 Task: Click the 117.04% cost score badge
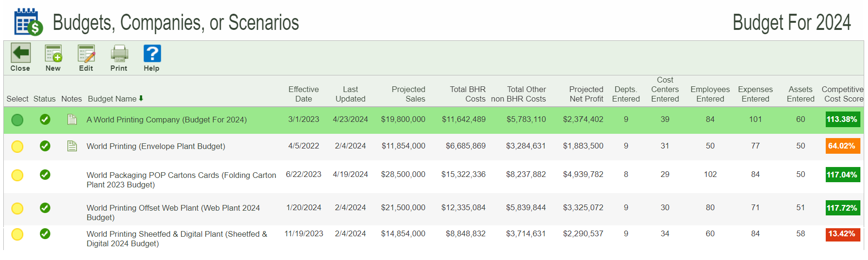[x=843, y=175]
